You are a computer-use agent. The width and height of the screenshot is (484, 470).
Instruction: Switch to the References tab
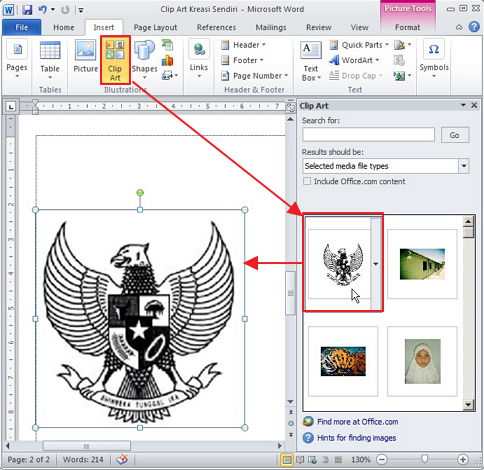pos(216,27)
